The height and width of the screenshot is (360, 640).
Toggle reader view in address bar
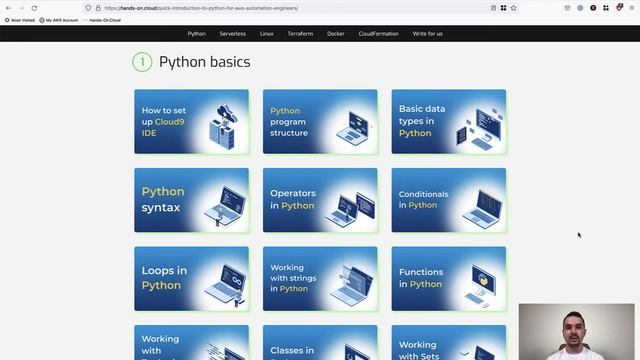(x=493, y=8)
